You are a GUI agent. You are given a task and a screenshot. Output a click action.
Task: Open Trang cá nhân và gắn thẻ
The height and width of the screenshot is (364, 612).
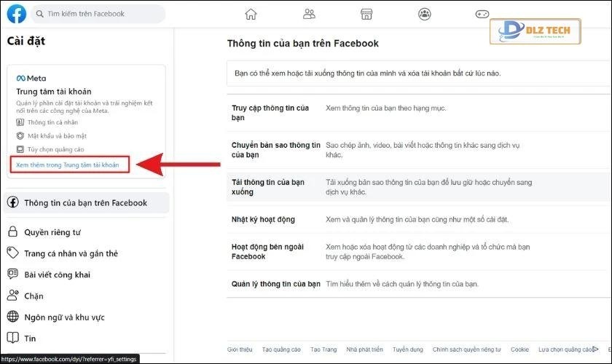(71, 253)
